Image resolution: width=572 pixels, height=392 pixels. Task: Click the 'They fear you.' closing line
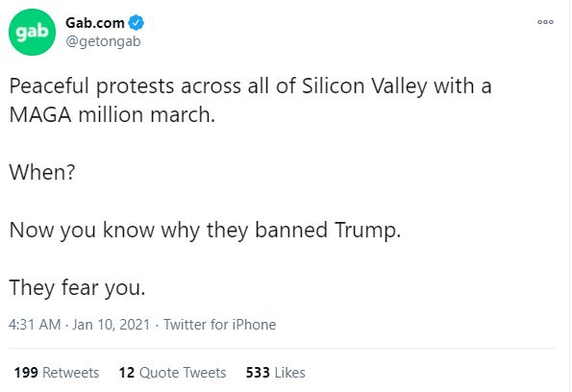77,287
